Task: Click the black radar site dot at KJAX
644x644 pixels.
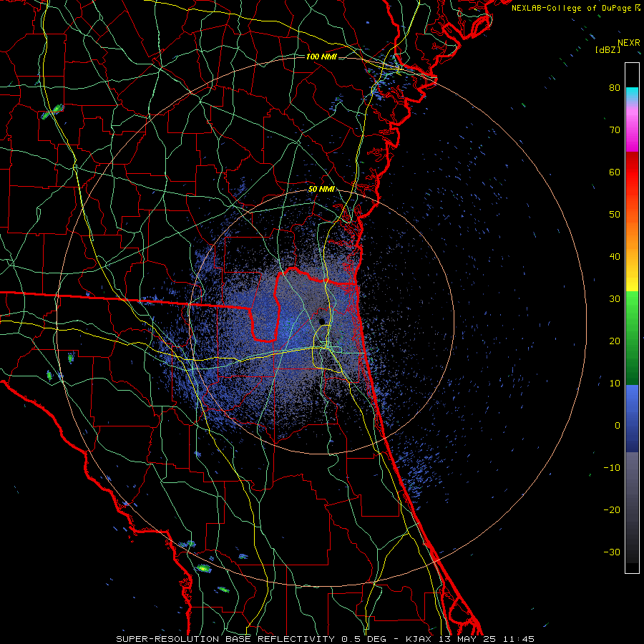Action: pyautogui.click(x=322, y=321)
